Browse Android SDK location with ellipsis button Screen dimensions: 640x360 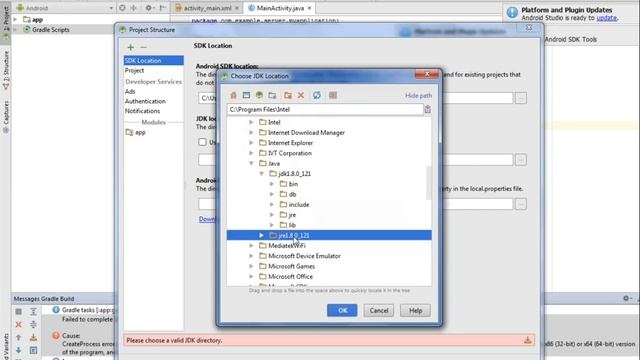tap(520, 98)
